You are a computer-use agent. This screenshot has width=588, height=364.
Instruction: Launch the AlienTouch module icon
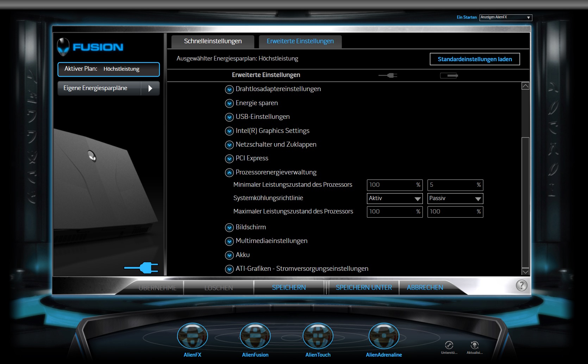click(318, 336)
